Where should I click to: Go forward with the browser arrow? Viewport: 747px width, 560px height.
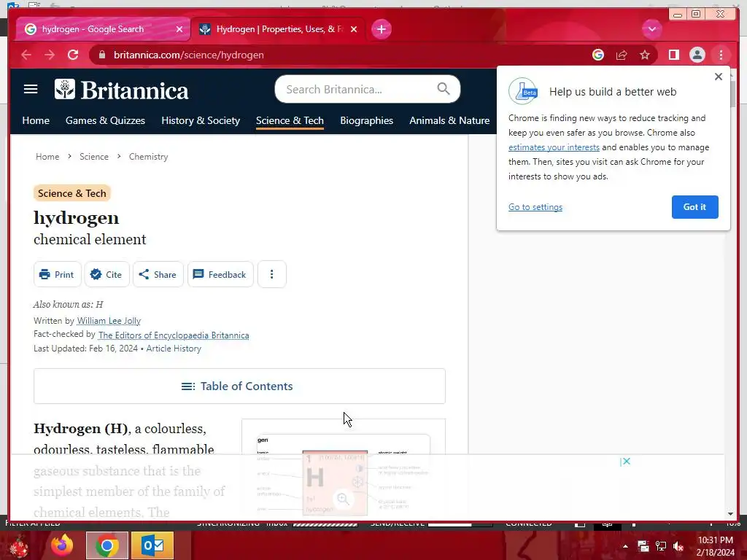pyautogui.click(x=50, y=55)
